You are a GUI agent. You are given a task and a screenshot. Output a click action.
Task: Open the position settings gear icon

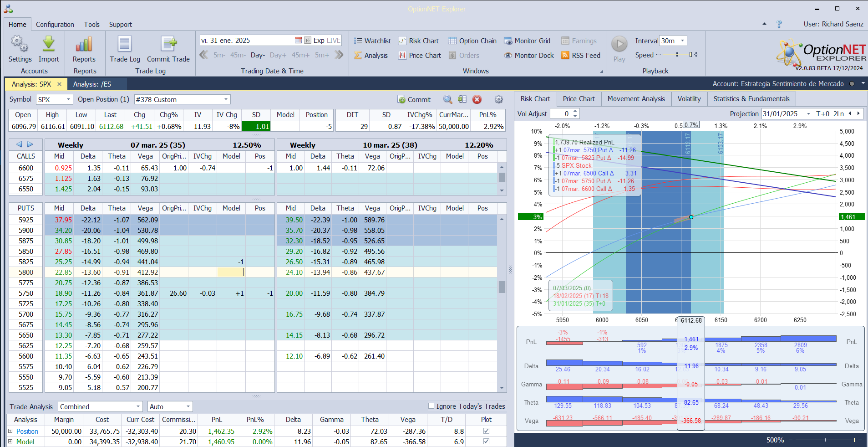499,99
